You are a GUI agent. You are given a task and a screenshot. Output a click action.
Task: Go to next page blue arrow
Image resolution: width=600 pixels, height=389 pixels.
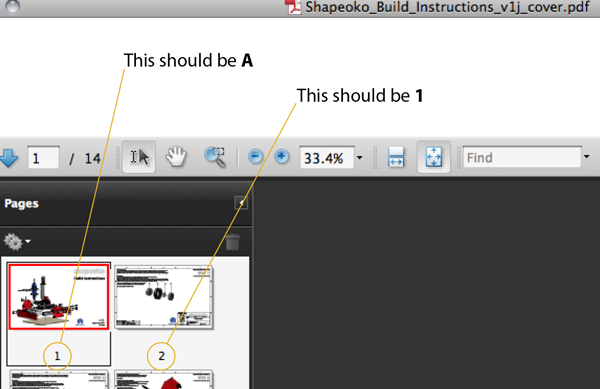tap(8, 158)
